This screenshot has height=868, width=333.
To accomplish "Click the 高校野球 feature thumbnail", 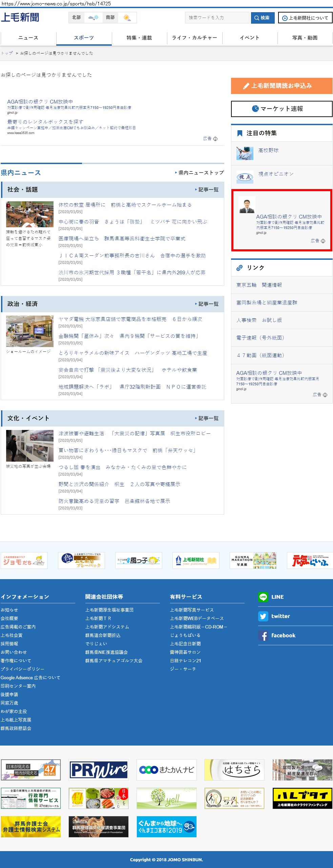I will 245,153.
